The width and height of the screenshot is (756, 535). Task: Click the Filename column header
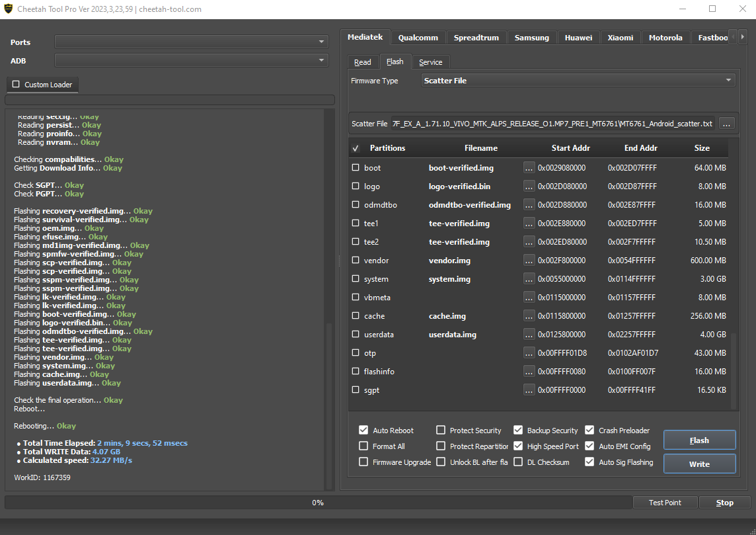pyautogui.click(x=480, y=148)
